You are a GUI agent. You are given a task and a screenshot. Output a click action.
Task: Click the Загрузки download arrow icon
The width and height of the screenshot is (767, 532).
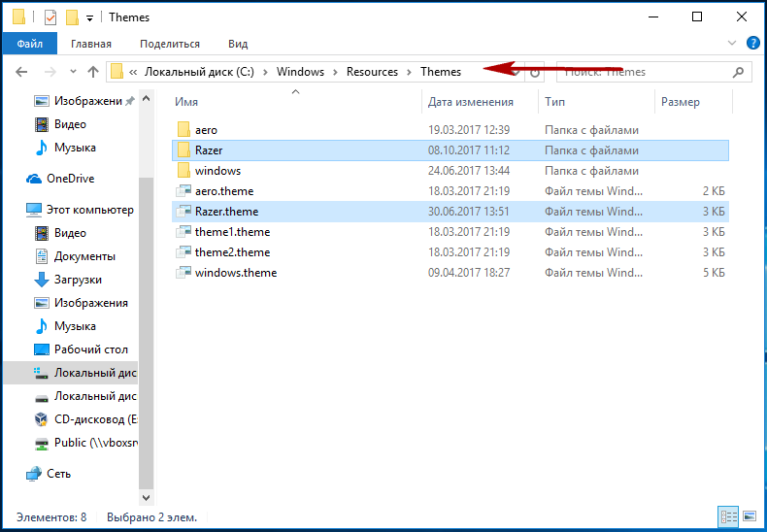click(x=42, y=281)
